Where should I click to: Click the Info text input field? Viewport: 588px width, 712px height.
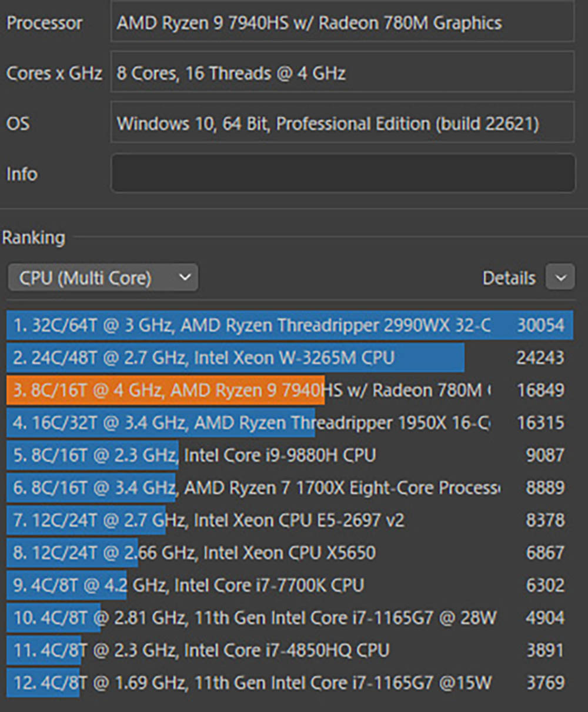point(342,174)
